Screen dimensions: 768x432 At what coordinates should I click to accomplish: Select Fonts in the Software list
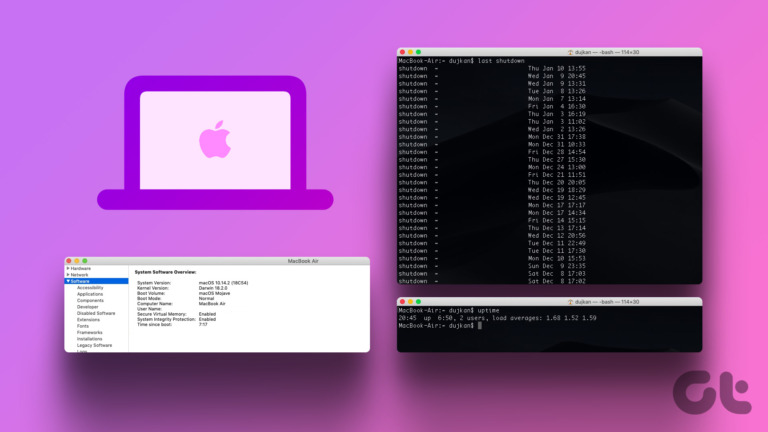pyautogui.click(x=83, y=326)
